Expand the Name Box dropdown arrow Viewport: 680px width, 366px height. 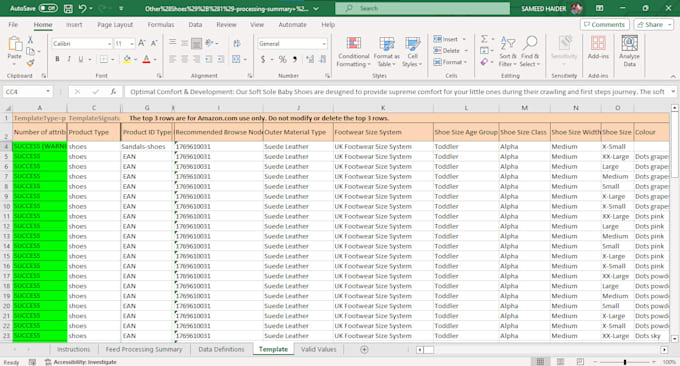(x=48, y=92)
